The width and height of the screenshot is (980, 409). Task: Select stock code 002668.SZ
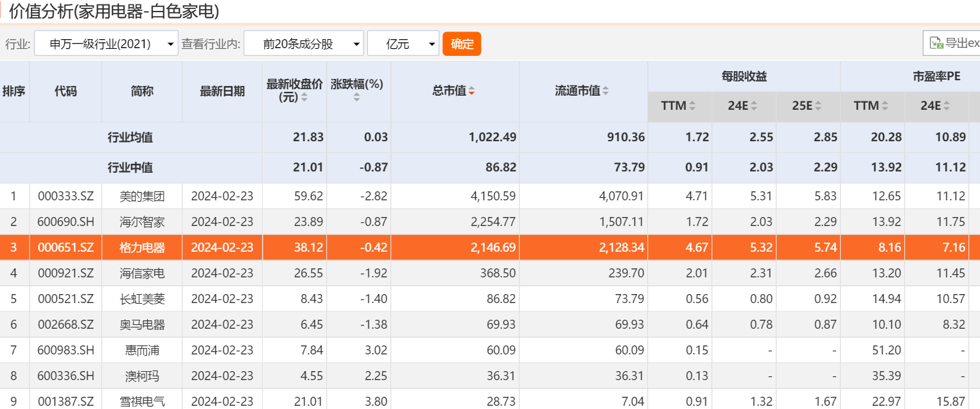coord(66,325)
